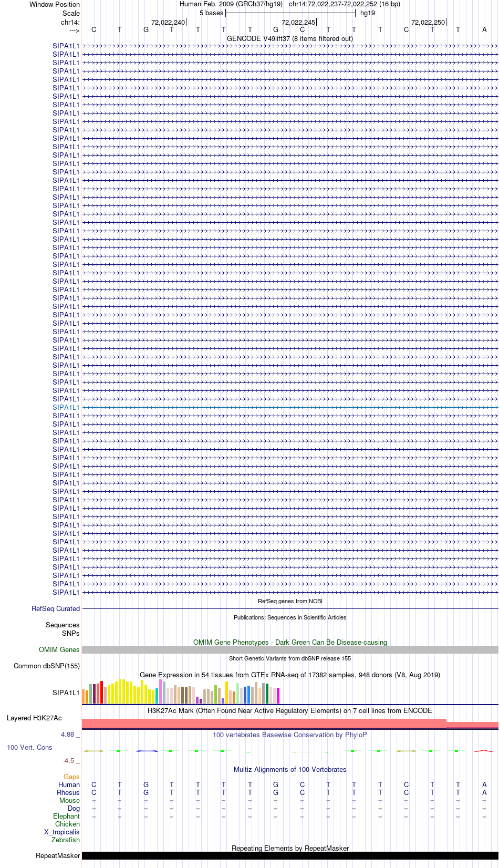
Task: Click the 'SNPs' track label
Action: click(71, 634)
